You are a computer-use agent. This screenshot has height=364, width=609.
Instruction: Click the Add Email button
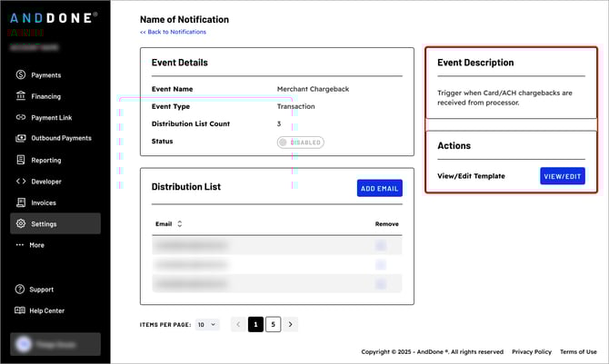pos(379,188)
